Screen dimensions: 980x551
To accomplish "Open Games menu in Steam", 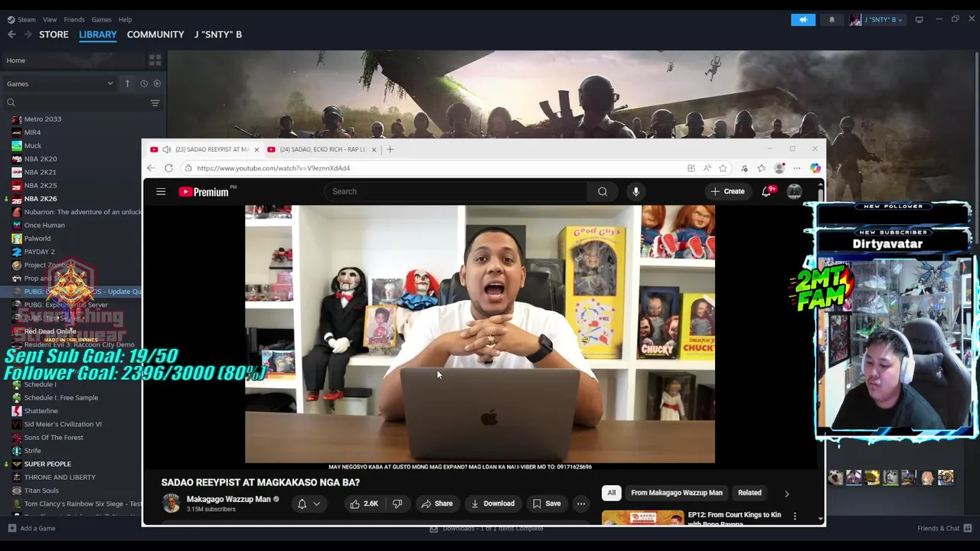I will pos(101,19).
